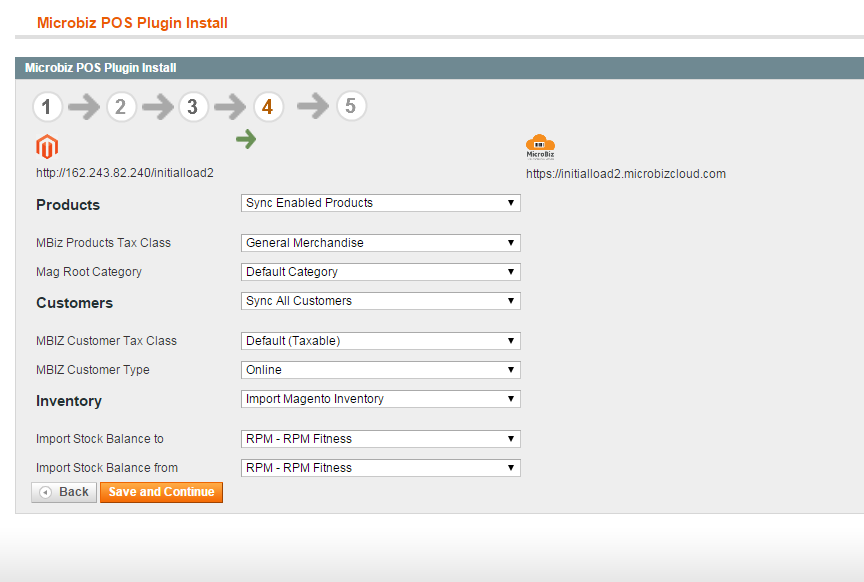
Task: Click the step 5 circle in the wizard
Action: coord(350,106)
